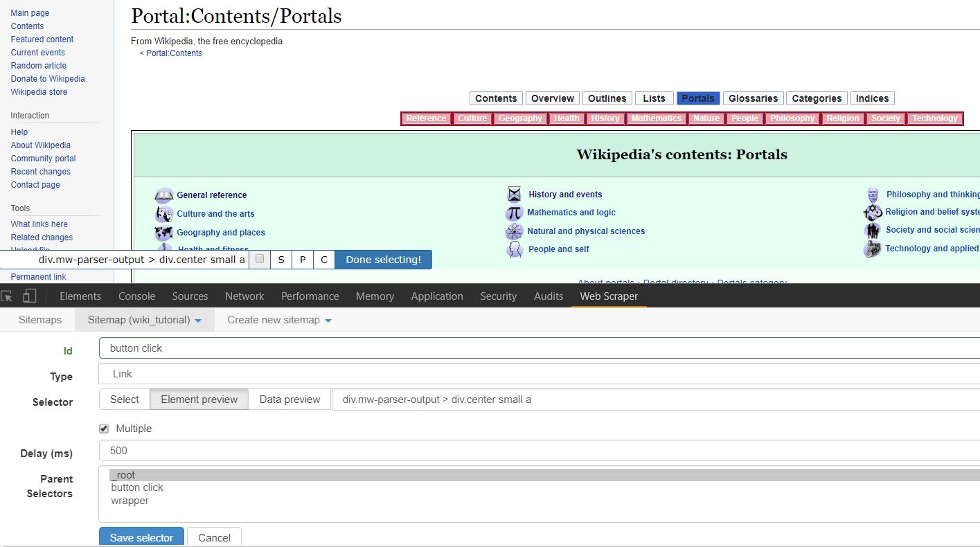The height and width of the screenshot is (547, 980).
Task: Open the Type dropdown showing Link
Action: [x=540, y=374]
